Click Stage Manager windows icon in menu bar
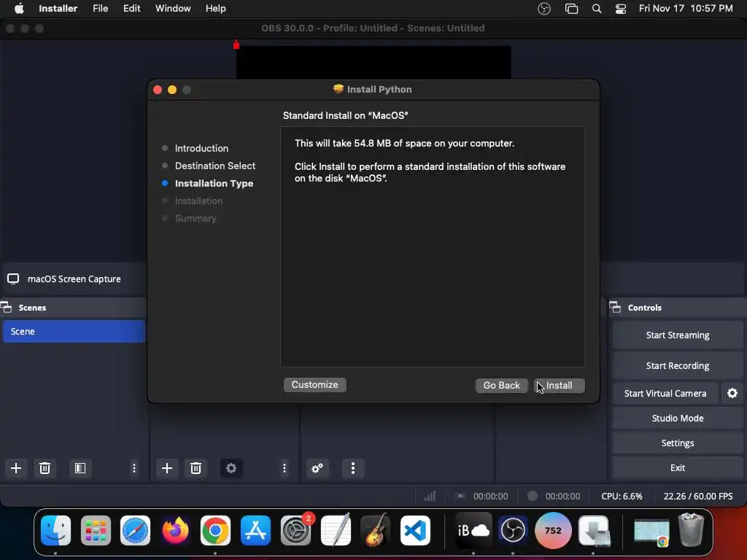The width and height of the screenshot is (747, 560). tap(571, 9)
